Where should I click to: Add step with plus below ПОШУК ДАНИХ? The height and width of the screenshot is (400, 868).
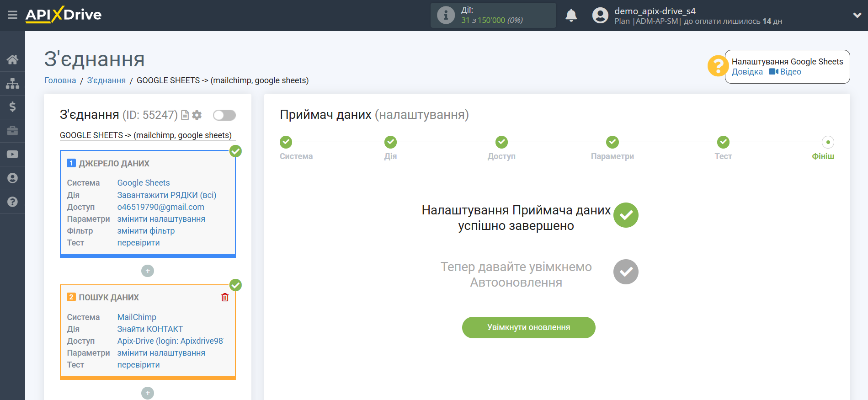click(x=148, y=393)
